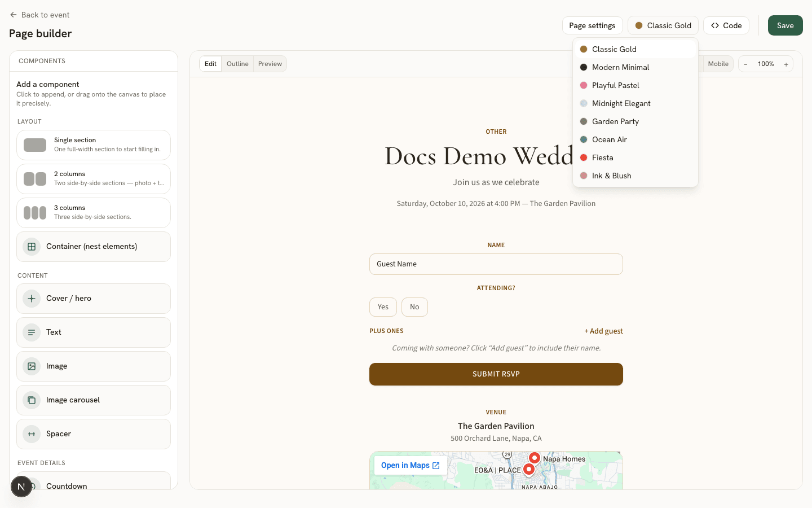The width and height of the screenshot is (812, 508).
Task: Select the Midnight Elegant theme option
Action: (x=636, y=103)
